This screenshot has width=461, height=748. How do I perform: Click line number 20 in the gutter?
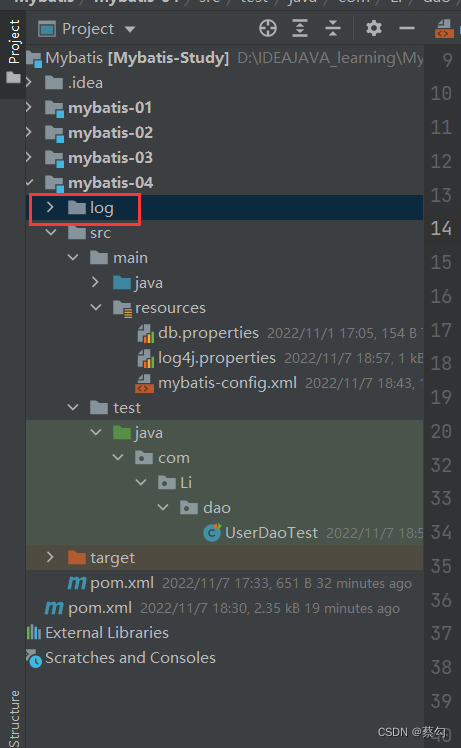tap(440, 431)
